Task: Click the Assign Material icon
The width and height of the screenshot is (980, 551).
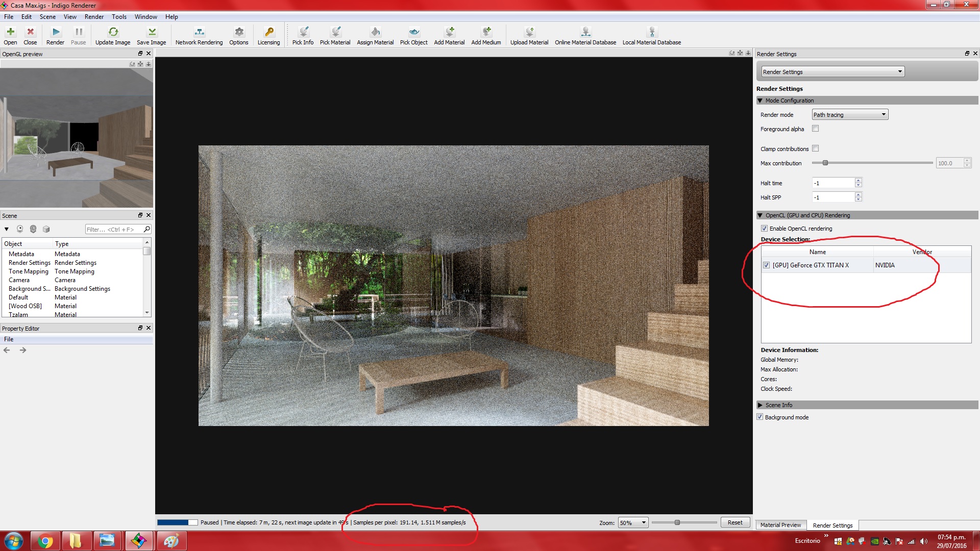Action: click(x=375, y=32)
